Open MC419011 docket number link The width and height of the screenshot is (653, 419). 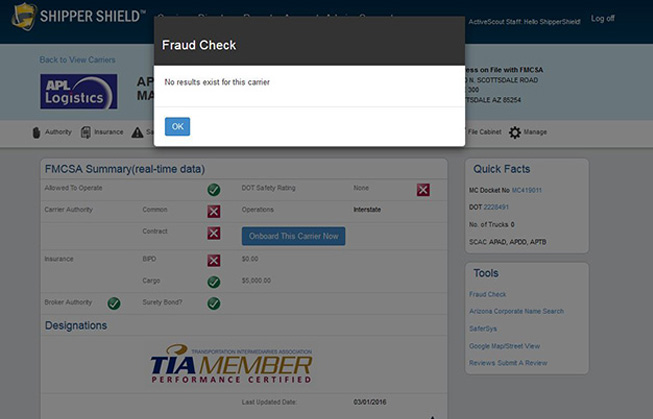528,190
